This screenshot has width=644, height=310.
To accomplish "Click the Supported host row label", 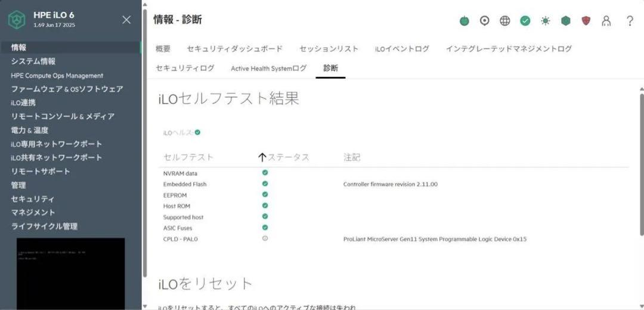I will 183,217.
